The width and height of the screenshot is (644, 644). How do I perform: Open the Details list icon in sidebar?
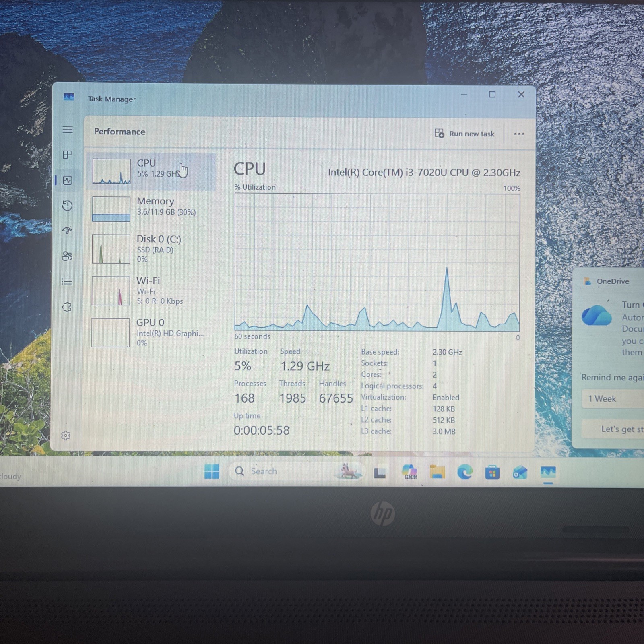[67, 281]
